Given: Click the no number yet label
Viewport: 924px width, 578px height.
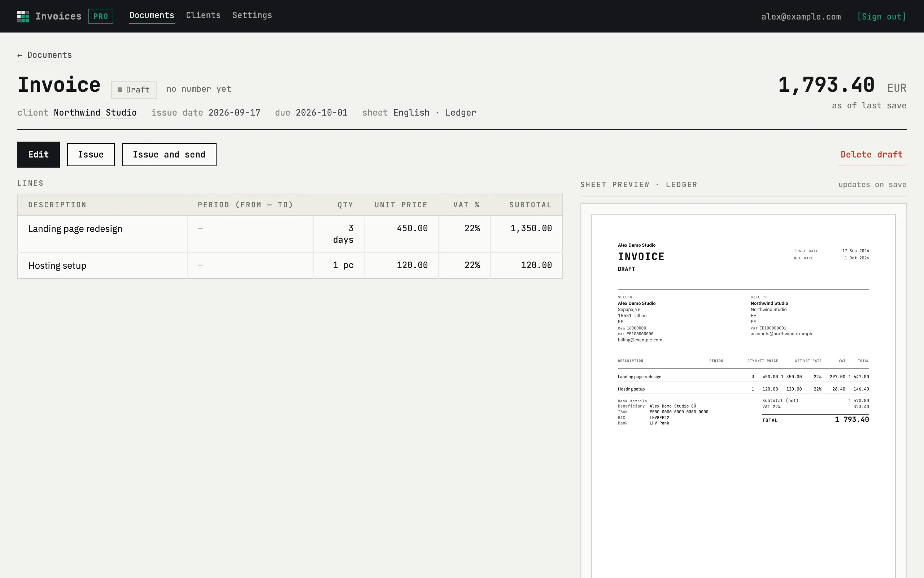Looking at the screenshot, I should [199, 89].
